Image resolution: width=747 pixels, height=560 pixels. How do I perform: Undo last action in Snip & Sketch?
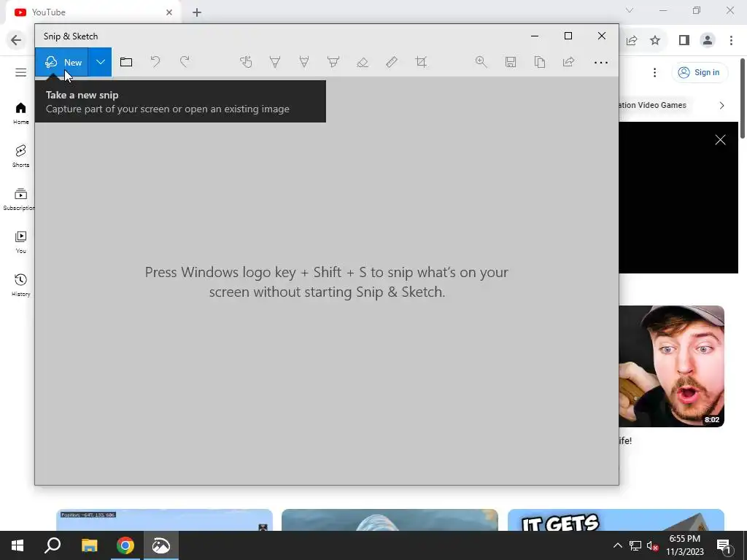(x=155, y=62)
